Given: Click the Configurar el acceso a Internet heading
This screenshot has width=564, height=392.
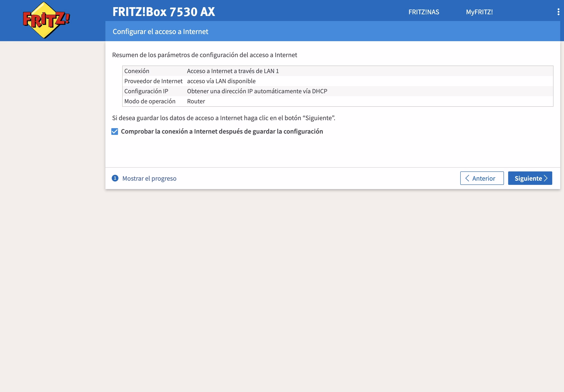Looking at the screenshot, I should coord(160,32).
